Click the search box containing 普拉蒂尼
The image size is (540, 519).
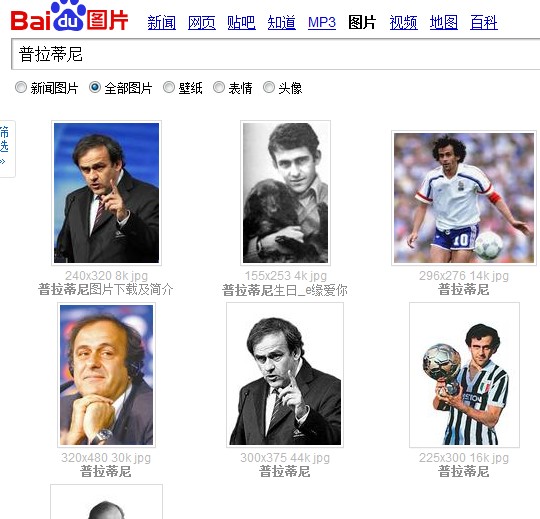[276, 54]
